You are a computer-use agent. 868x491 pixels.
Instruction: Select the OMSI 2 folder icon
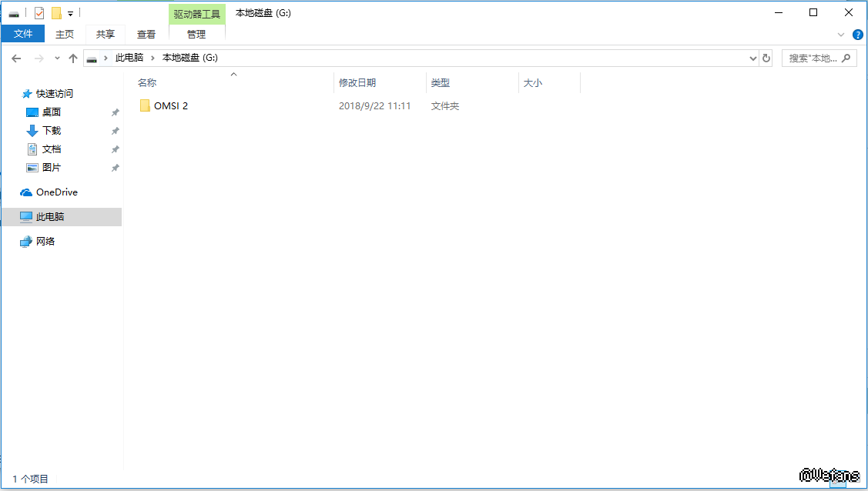[145, 105]
